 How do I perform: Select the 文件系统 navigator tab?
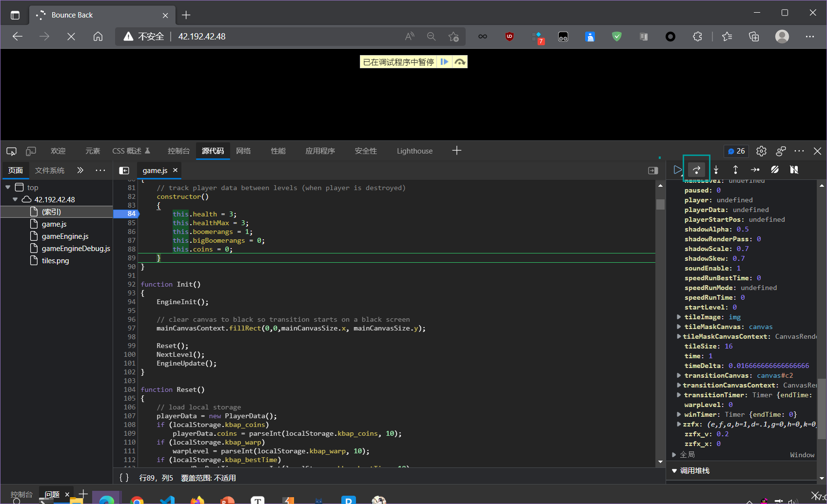50,170
